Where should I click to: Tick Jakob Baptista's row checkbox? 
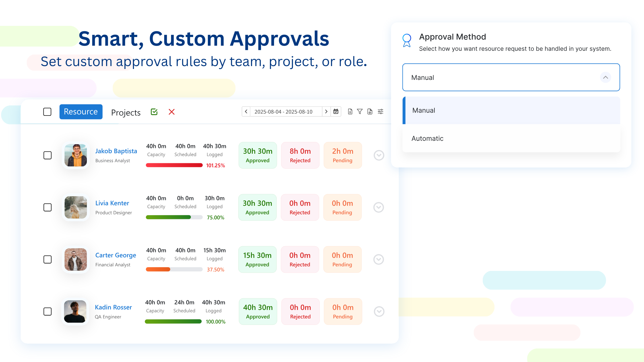47,155
